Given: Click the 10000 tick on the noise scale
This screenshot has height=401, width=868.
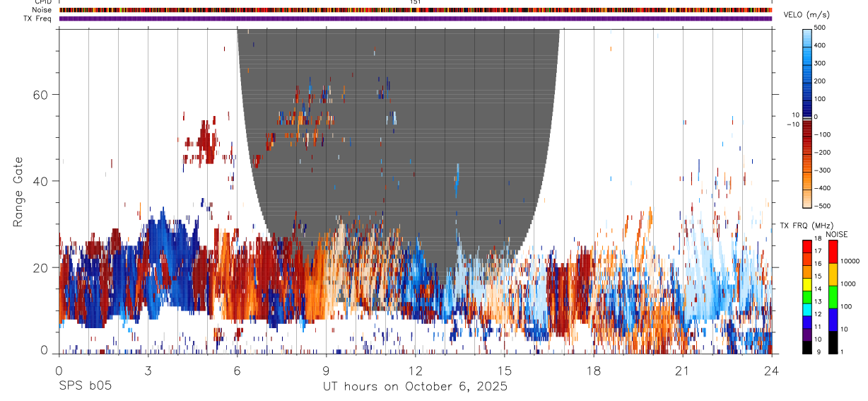Looking at the screenshot, I should click(850, 262).
